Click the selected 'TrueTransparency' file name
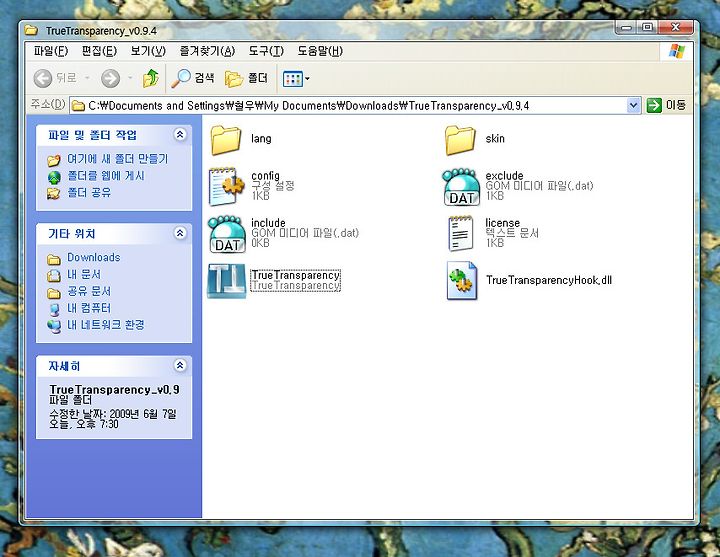720x557 pixels. [x=296, y=275]
